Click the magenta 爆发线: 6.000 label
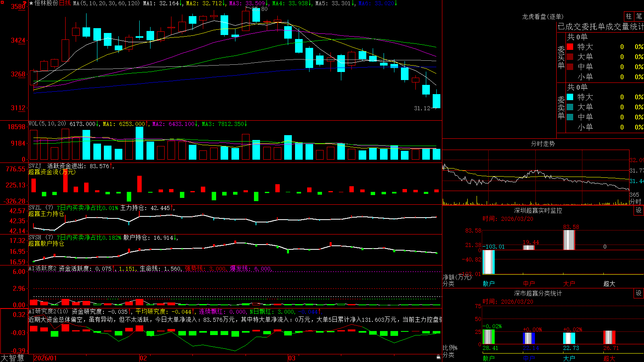The height and width of the screenshot is (362, 644). [x=251, y=269]
